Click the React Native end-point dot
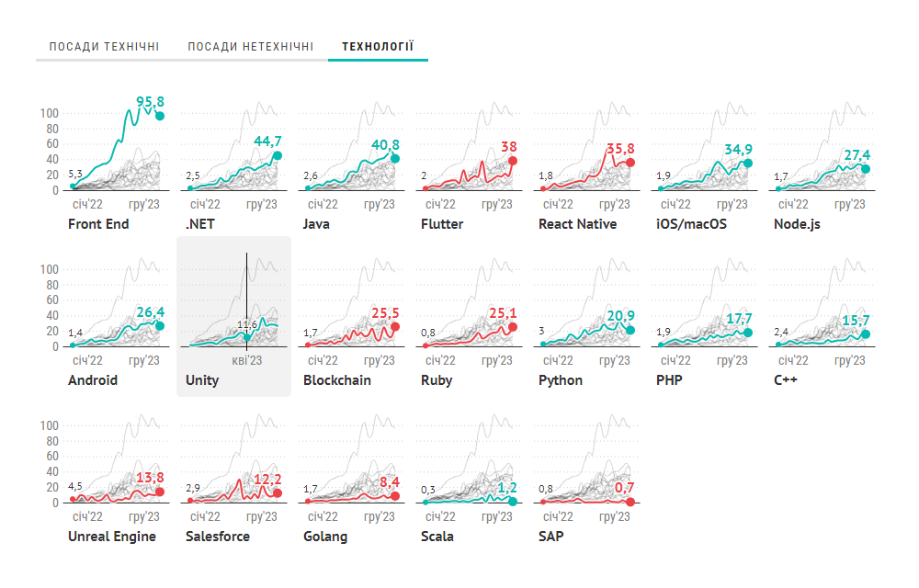The height and width of the screenshot is (588, 919). (x=630, y=163)
